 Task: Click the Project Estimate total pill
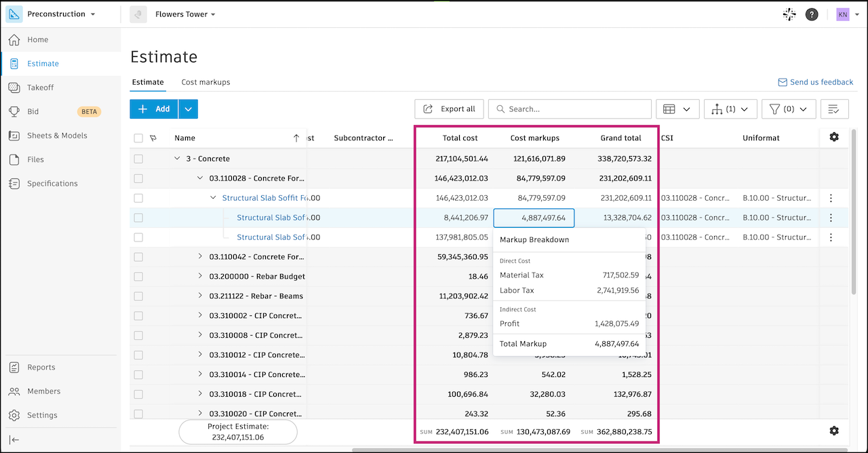click(238, 432)
